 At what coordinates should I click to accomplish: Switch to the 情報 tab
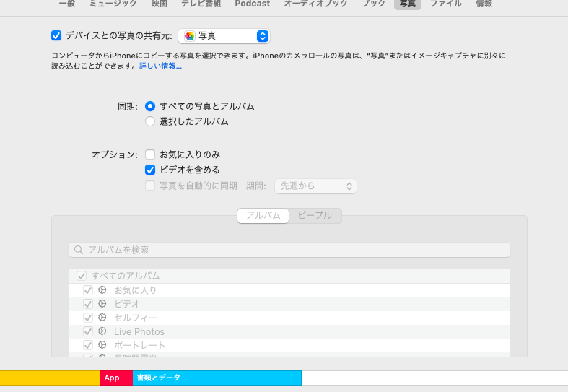(x=484, y=4)
